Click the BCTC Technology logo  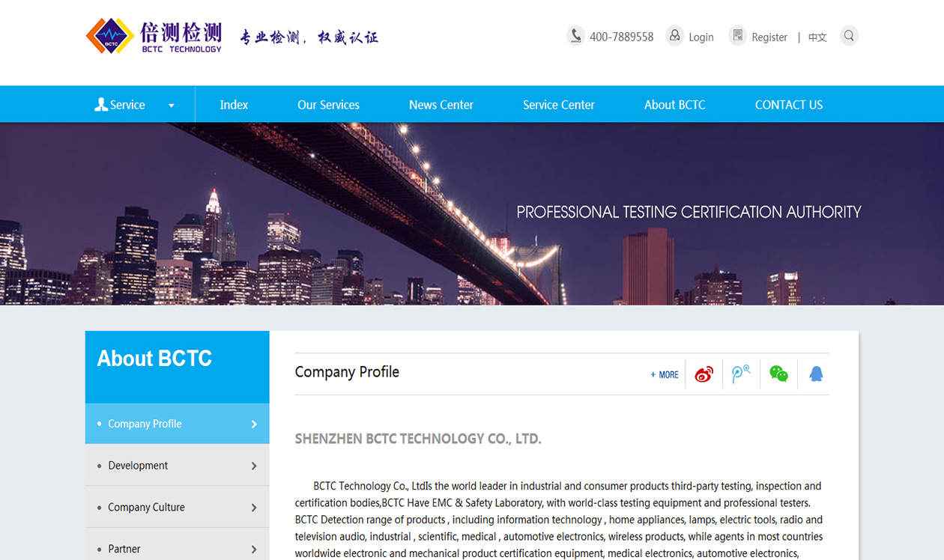154,37
